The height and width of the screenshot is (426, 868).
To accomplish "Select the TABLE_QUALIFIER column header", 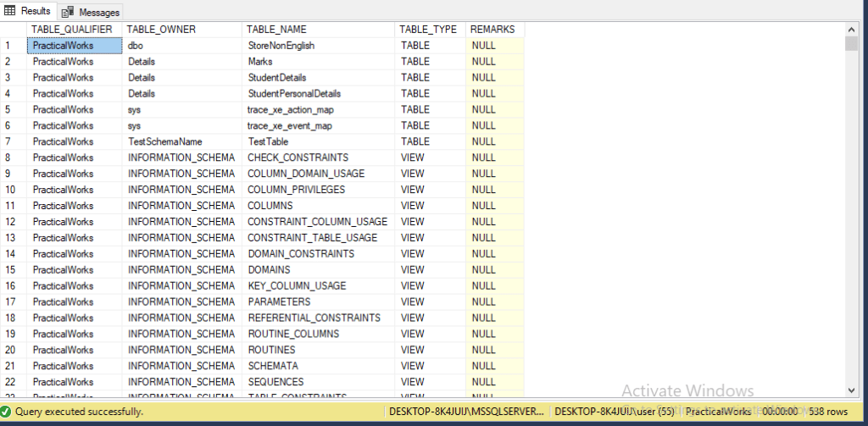I will pos(71,29).
